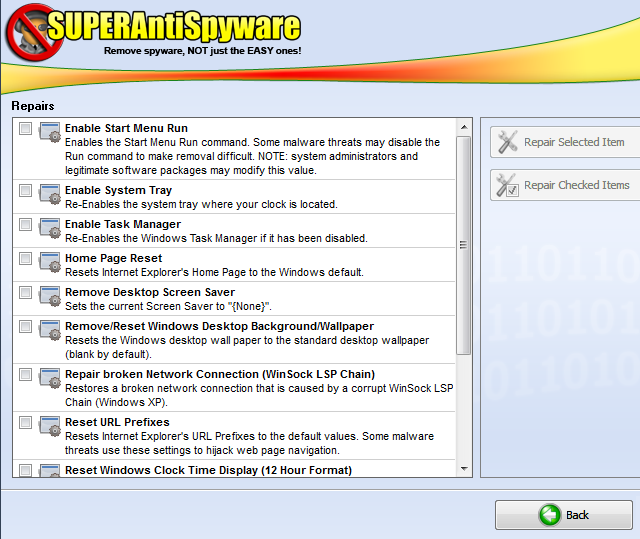Click the Reset URL Prefixes repair icon
640x539 pixels.
[50, 425]
